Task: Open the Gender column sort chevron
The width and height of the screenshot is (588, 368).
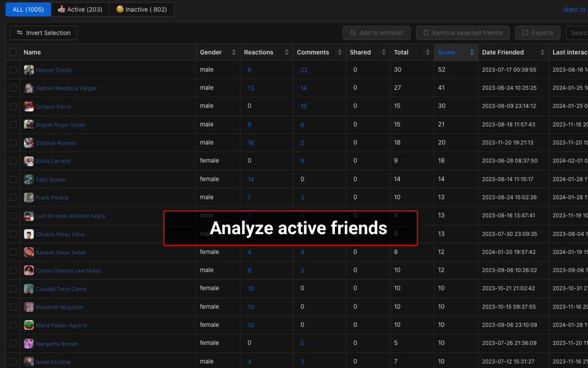Action: tap(233, 52)
